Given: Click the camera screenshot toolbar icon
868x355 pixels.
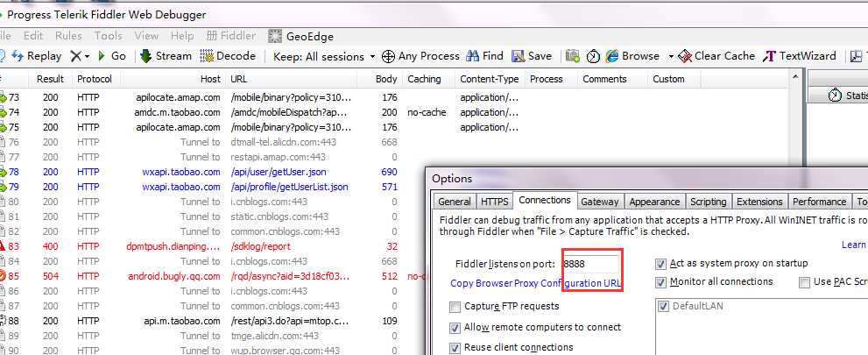Looking at the screenshot, I should pyautogui.click(x=573, y=56).
